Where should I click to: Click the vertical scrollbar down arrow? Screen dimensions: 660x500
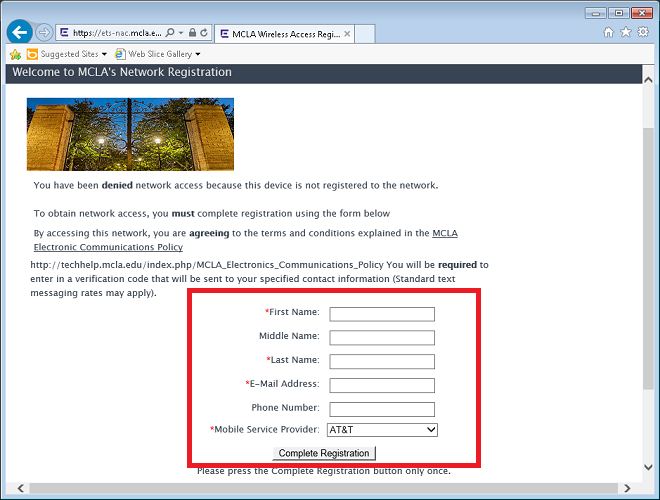tap(648, 467)
